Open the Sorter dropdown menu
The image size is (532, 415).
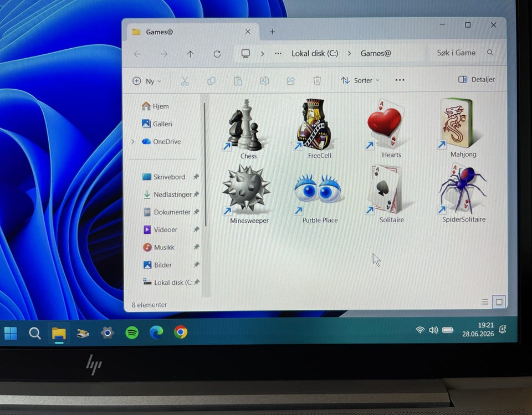click(360, 80)
